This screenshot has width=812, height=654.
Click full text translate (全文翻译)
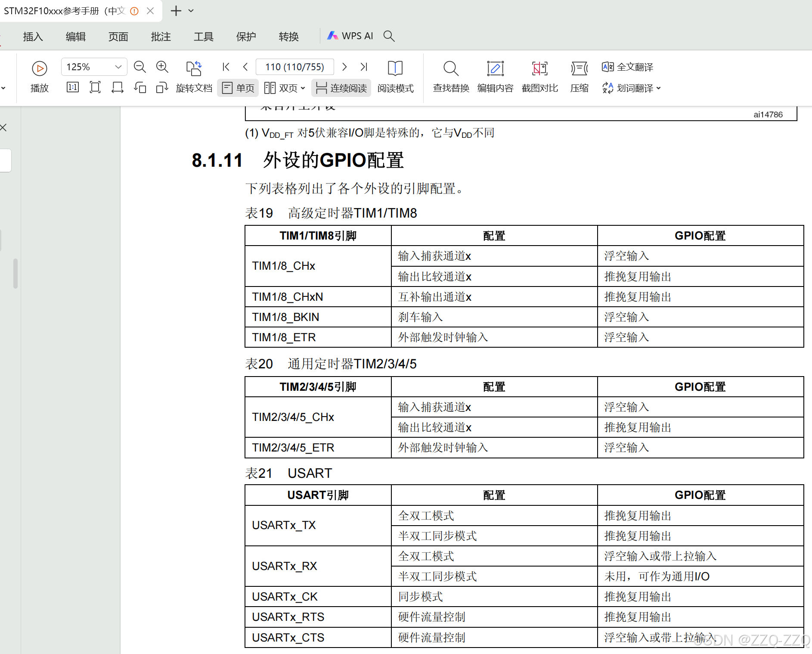coord(628,67)
